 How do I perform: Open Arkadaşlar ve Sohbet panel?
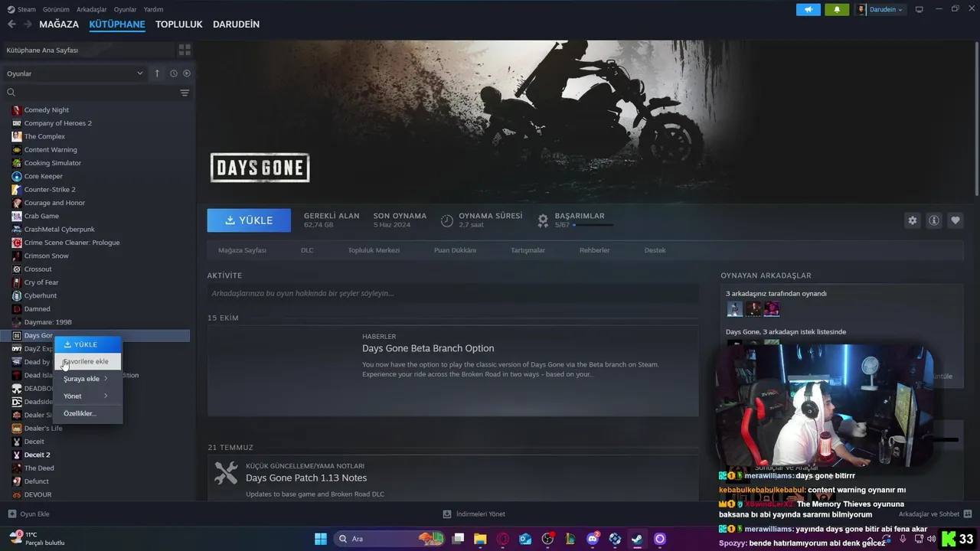935,514
